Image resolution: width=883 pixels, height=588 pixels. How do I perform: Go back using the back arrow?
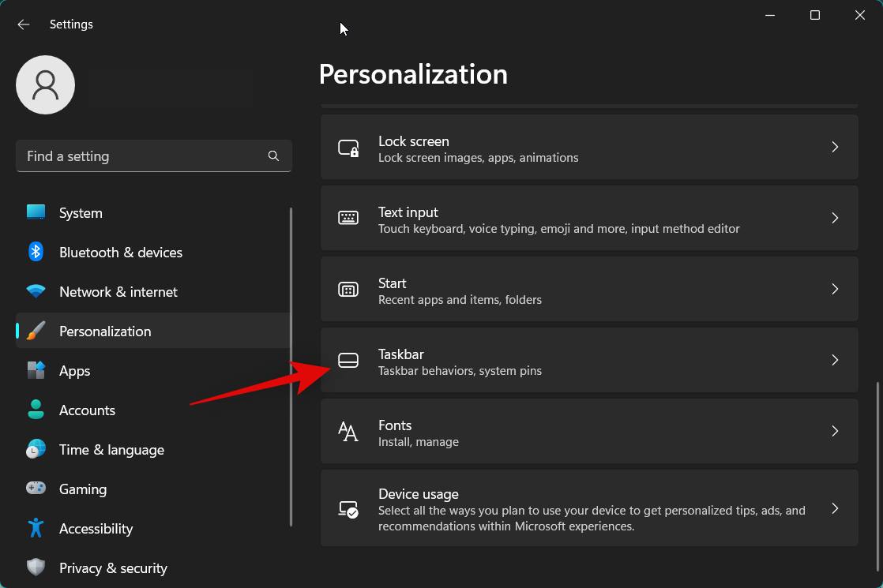click(23, 24)
